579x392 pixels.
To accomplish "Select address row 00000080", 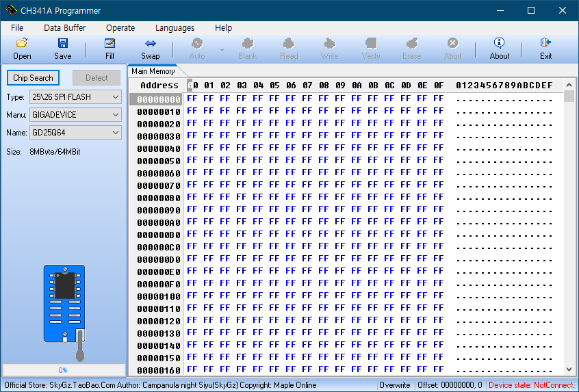I will 158,198.
